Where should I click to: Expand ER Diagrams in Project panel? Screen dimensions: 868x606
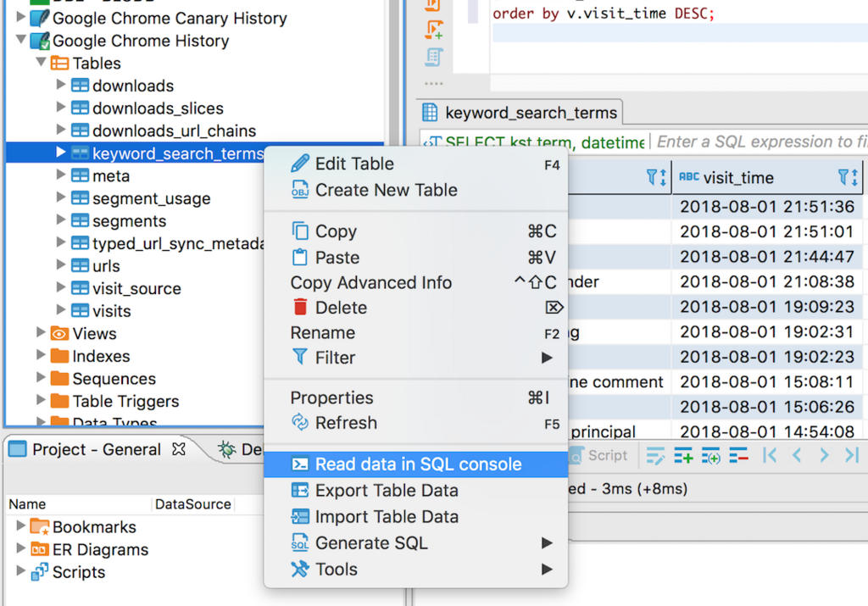click(x=20, y=548)
